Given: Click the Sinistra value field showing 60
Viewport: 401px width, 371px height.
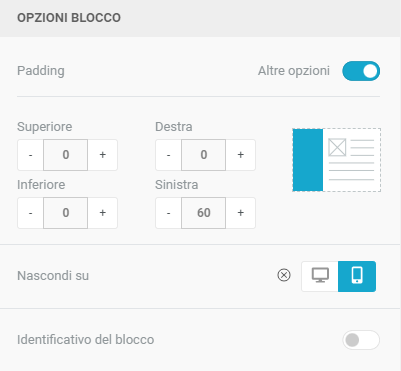Looking at the screenshot, I should 204,213.
